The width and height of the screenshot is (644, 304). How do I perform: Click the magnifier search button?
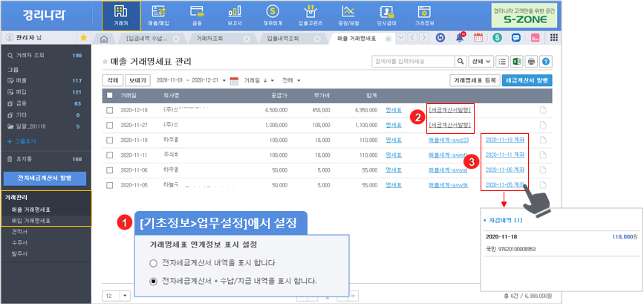pyautogui.click(x=461, y=62)
